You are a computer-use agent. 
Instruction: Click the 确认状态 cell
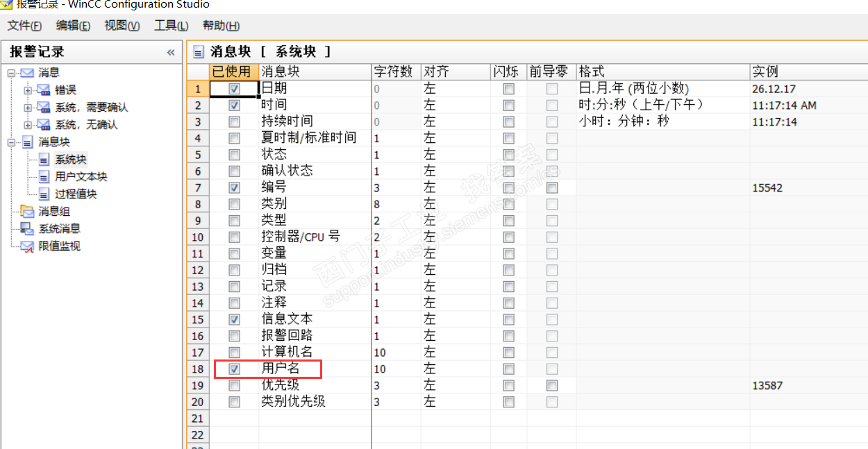click(x=315, y=171)
